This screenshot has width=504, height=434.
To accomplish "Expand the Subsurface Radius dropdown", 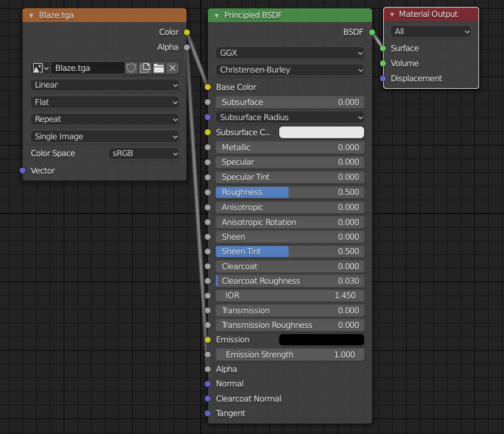I will click(290, 118).
